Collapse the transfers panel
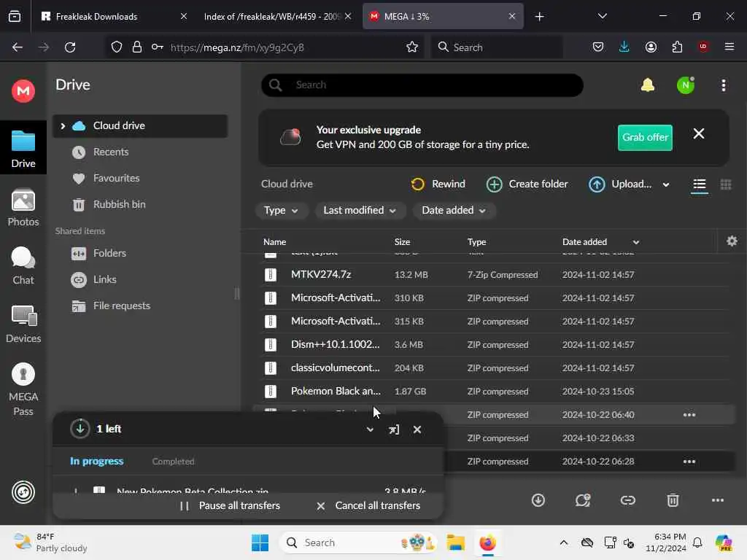This screenshot has width=747, height=560. coord(370,429)
